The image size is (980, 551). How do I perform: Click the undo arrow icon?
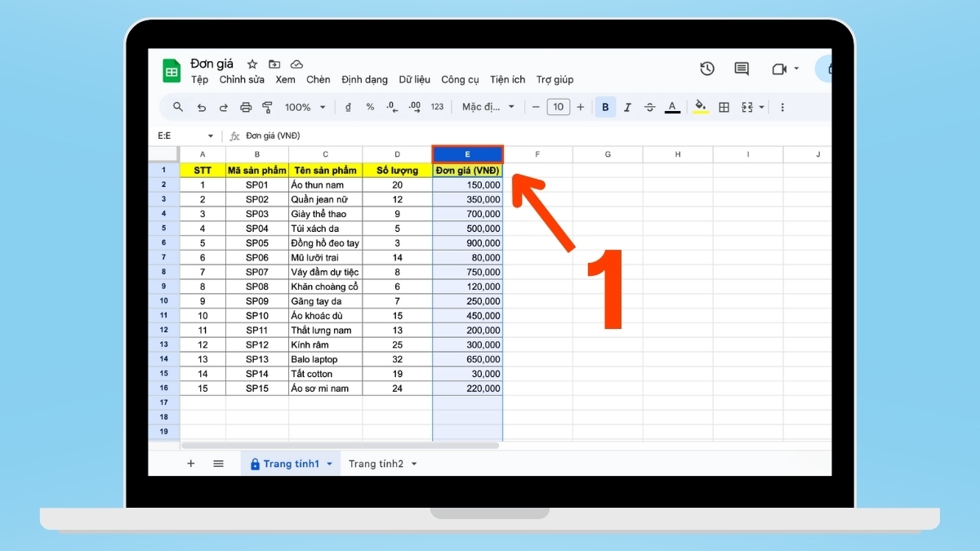(201, 107)
